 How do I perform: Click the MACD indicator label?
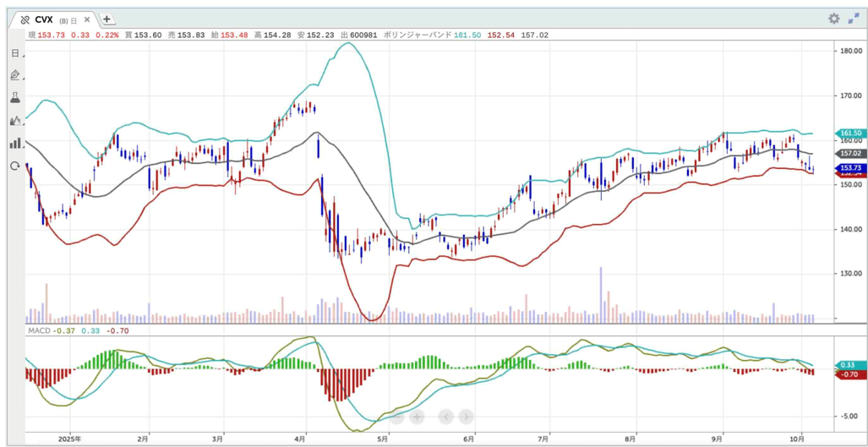pos(39,330)
